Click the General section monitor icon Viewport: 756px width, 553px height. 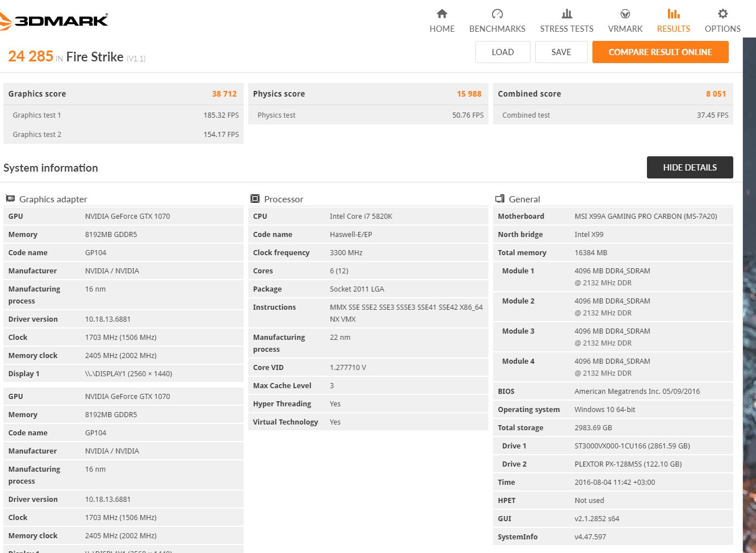click(x=500, y=198)
